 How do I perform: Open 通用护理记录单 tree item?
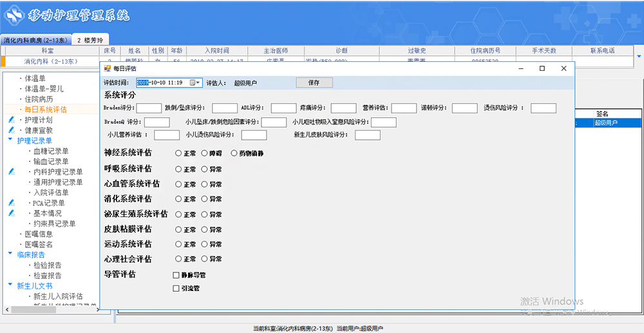pos(58,182)
